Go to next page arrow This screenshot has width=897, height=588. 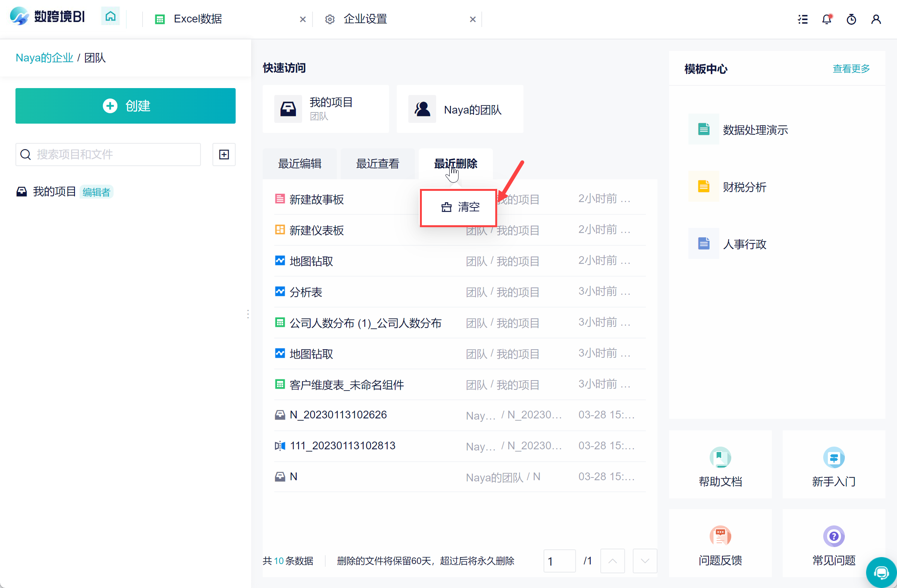tap(645, 561)
